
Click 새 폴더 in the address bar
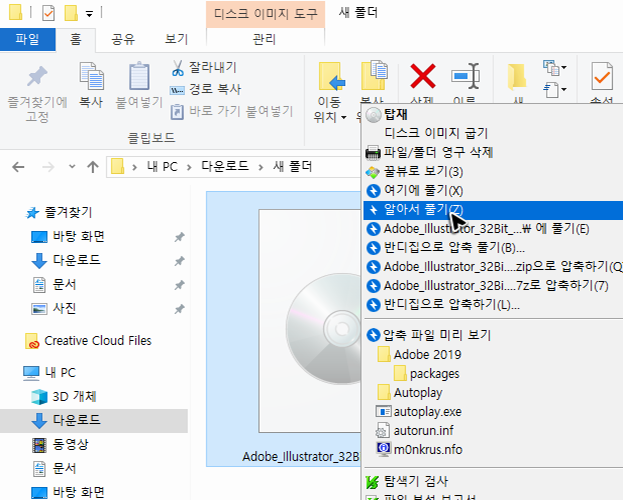pyautogui.click(x=292, y=166)
